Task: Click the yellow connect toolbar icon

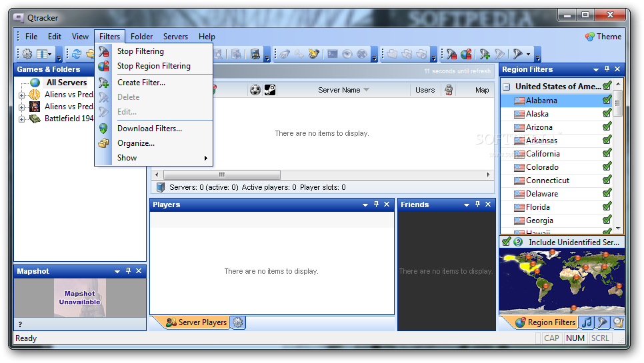Action: click(x=314, y=54)
